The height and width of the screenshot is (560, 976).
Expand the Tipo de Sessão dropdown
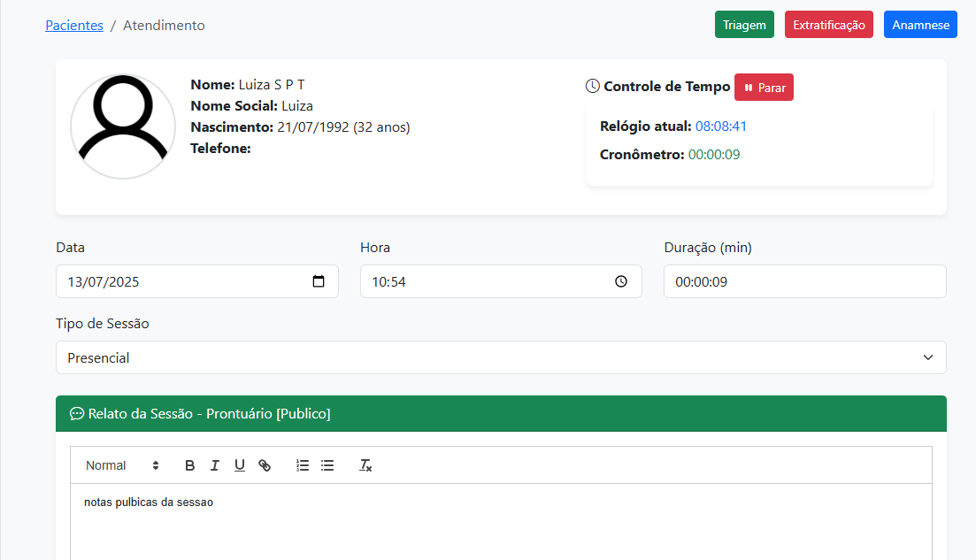[x=501, y=357]
